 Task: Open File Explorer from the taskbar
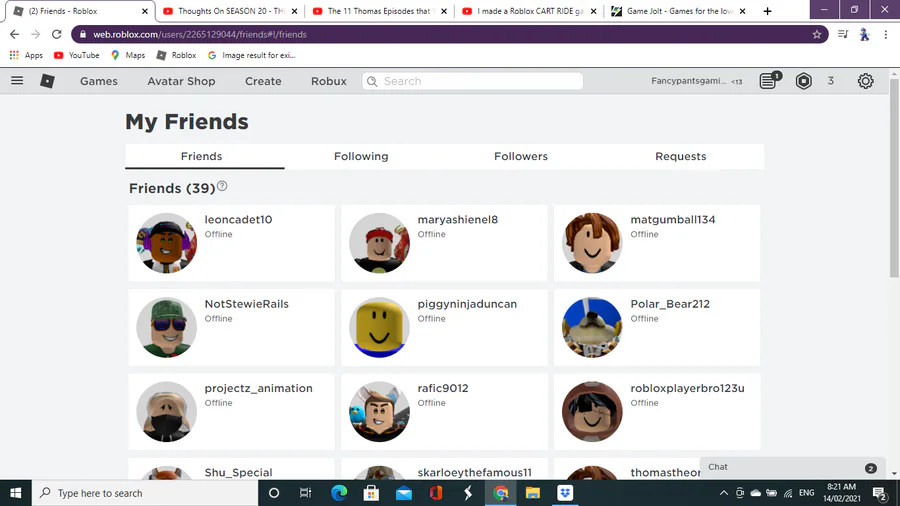click(533, 493)
